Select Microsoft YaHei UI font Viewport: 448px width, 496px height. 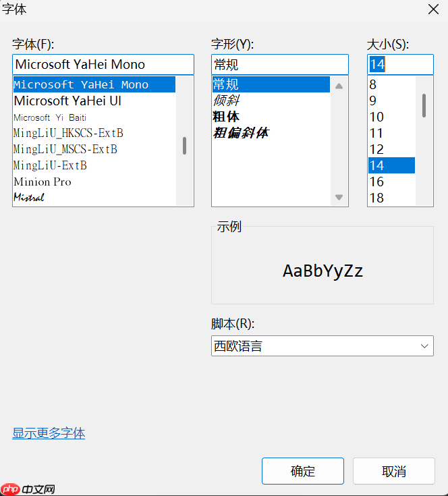click(x=94, y=101)
